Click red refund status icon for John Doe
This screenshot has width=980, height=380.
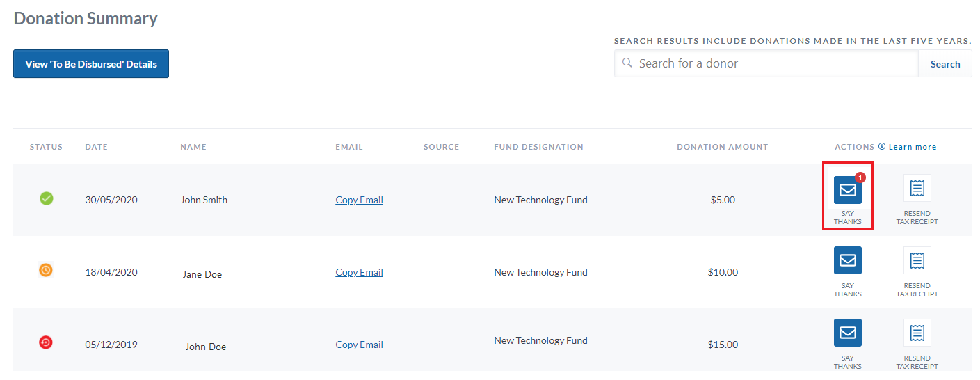[x=46, y=342]
